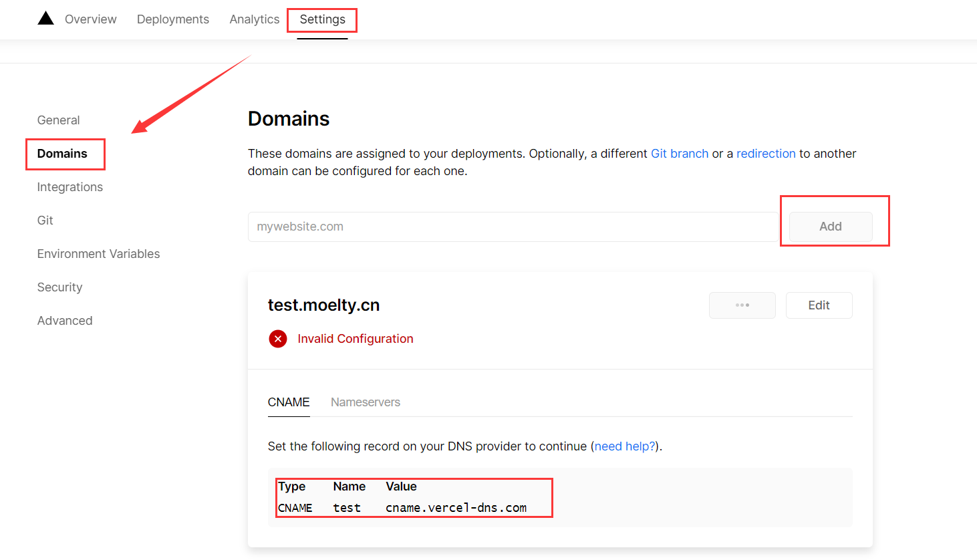Select the Settings tab
977x560 pixels.
(322, 19)
